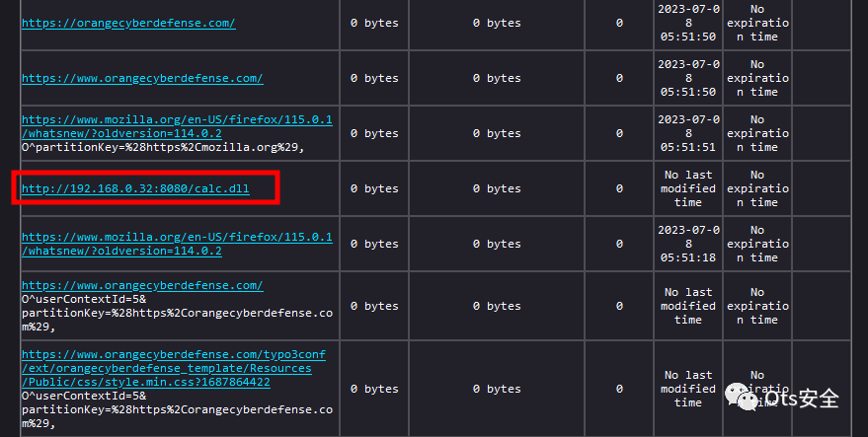Open Mozilla whatsnew link in the 05:51:18 row
868x437 pixels.
177,244
